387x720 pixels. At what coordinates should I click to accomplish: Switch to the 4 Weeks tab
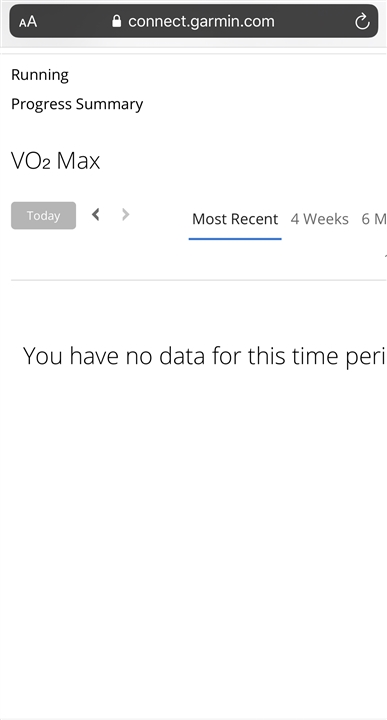coord(320,219)
